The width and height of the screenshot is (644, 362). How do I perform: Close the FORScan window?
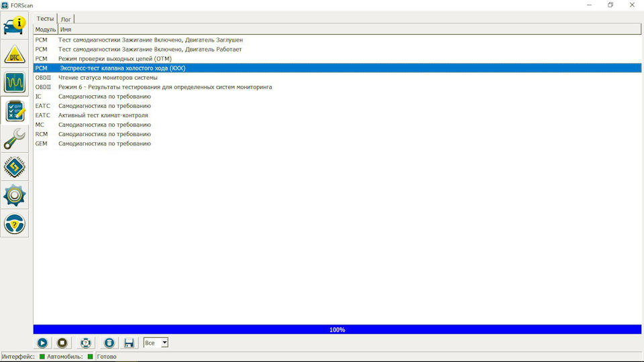(632, 5)
